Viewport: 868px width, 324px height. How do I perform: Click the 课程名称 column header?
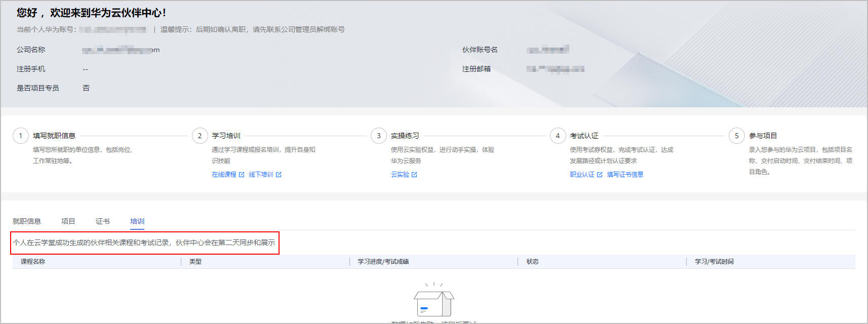click(x=33, y=262)
